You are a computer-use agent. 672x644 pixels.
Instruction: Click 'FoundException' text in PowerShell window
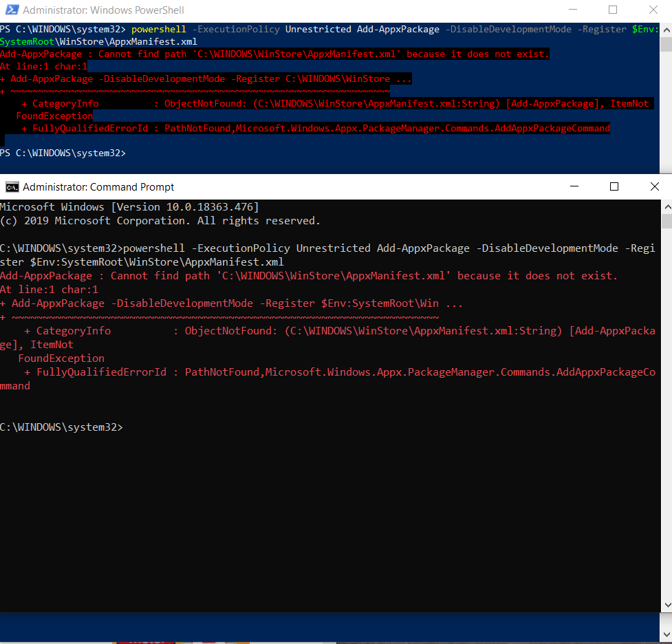[54, 116]
